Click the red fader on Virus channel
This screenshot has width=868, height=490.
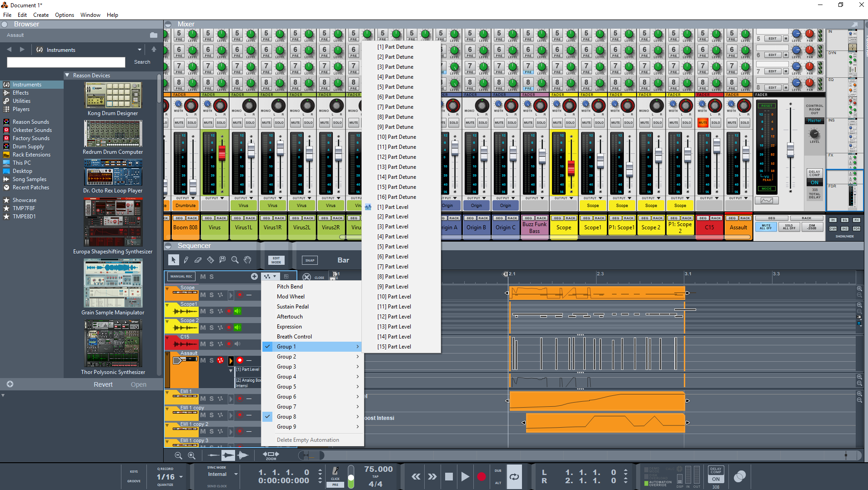coord(222,154)
